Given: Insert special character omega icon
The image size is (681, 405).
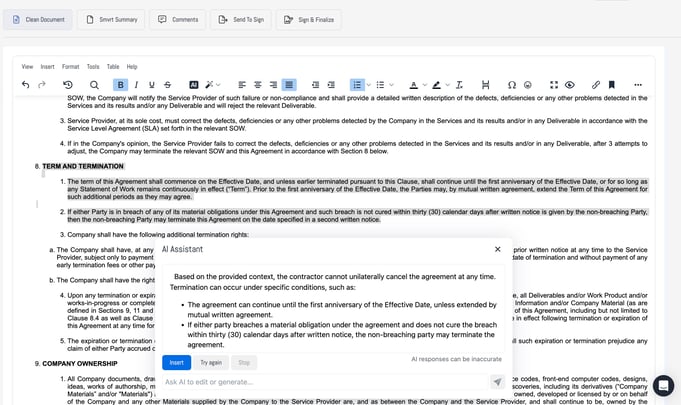Looking at the screenshot, I should [x=512, y=85].
